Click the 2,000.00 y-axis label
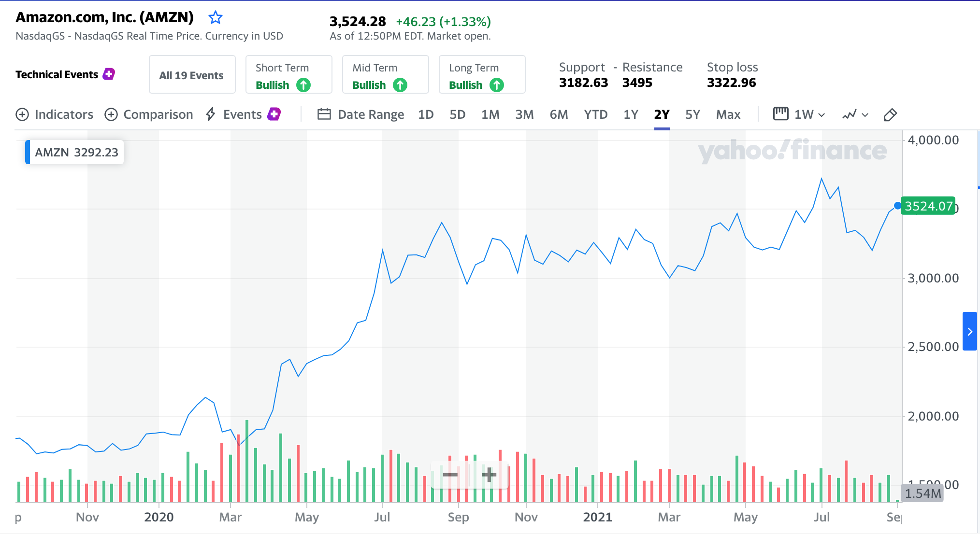The height and width of the screenshot is (534, 980). click(x=933, y=416)
